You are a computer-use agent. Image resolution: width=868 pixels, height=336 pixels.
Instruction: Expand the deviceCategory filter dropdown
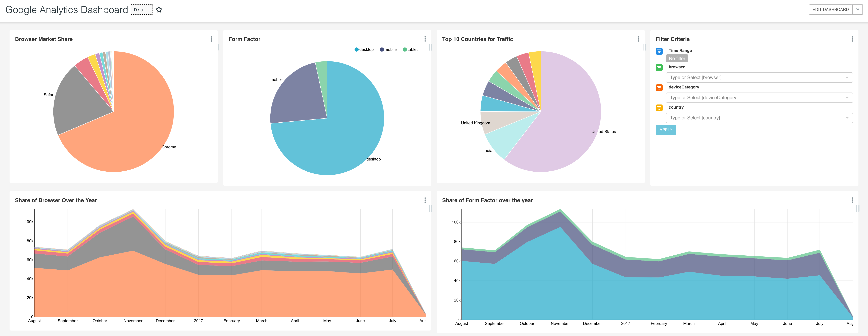(847, 98)
